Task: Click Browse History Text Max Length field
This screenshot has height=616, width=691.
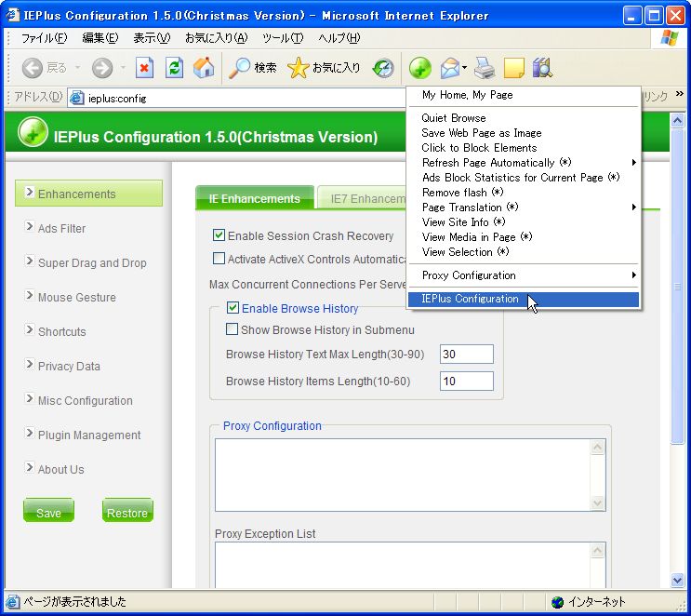Action: (466, 355)
